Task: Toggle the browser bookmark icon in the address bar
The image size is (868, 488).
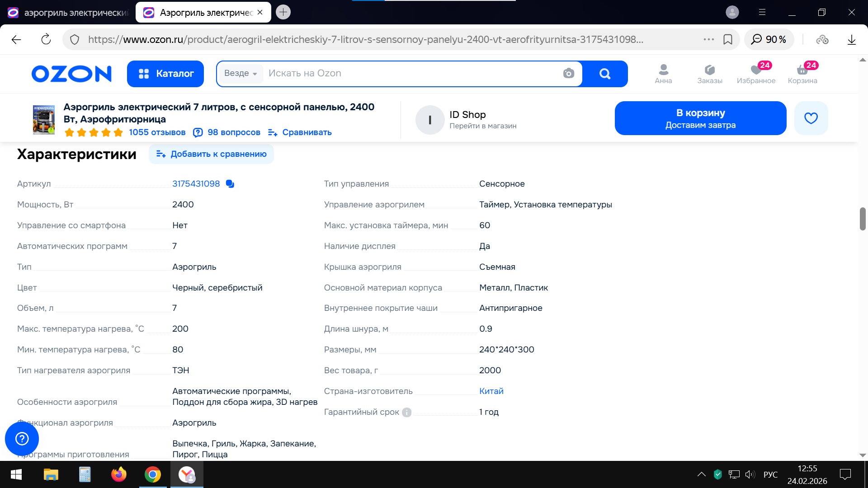Action: (728, 39)
